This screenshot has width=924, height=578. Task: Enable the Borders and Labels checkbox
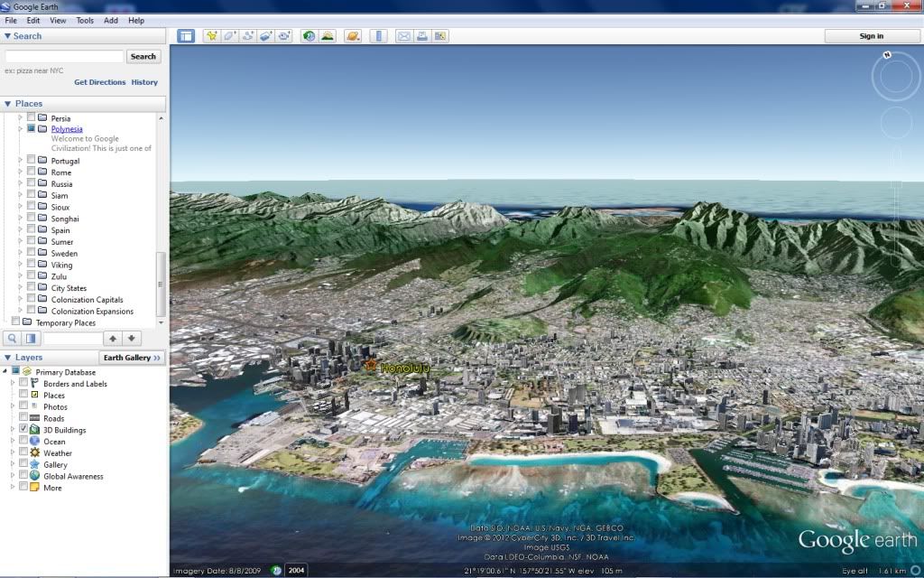23,383
